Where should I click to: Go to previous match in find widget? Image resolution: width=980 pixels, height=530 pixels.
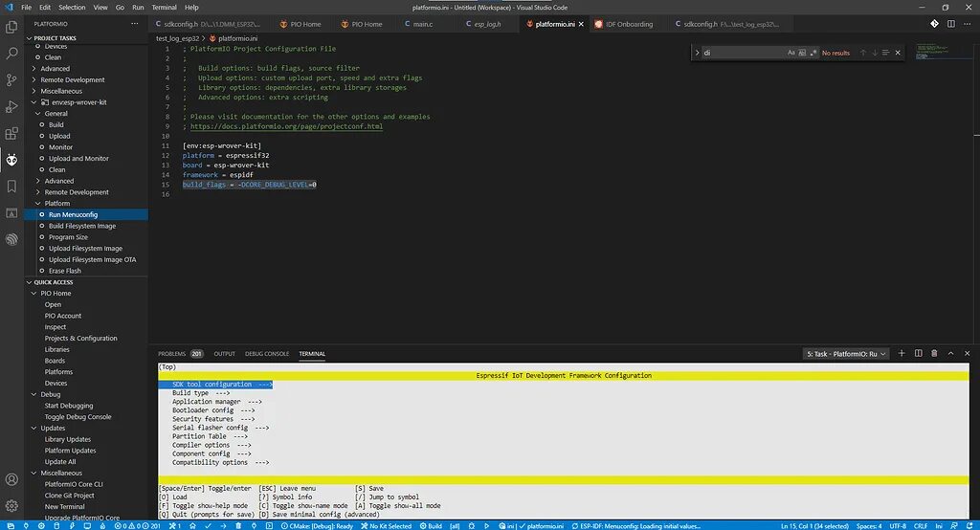click(x=863, y=53)
